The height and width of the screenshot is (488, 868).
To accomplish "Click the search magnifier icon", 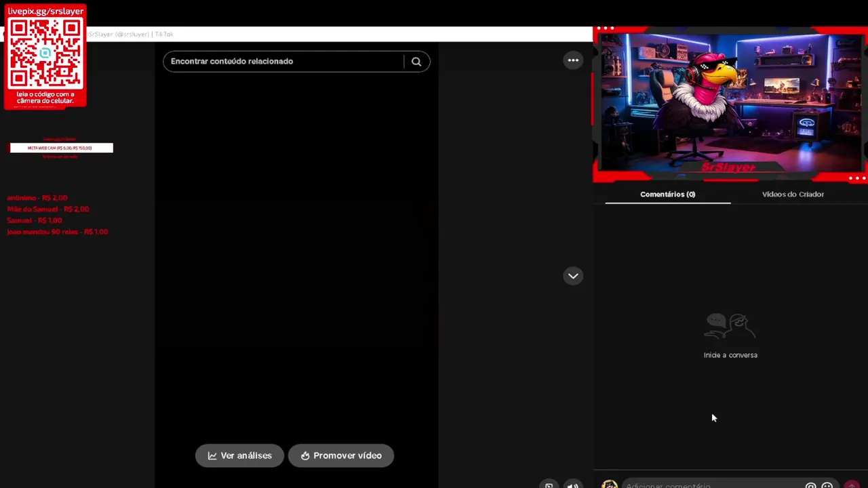I will [416, 62].
